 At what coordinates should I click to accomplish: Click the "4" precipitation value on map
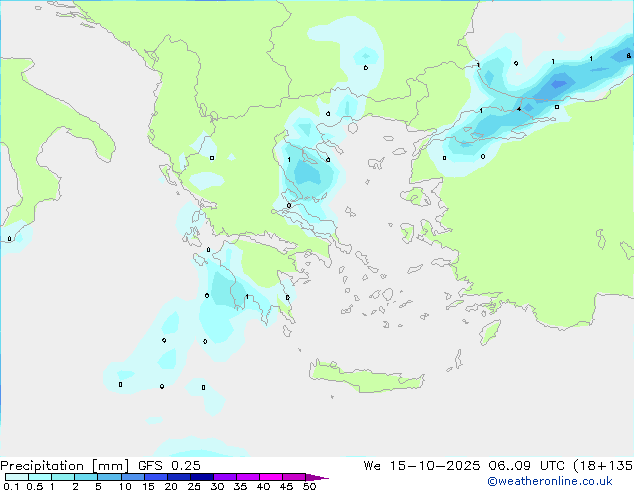click(x=519, y=109)
